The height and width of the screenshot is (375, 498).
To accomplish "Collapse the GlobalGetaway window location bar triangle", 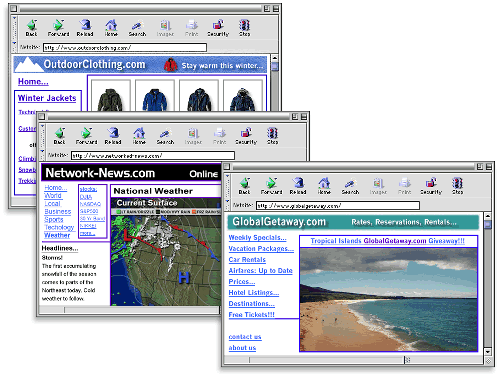I will point(227,201).
